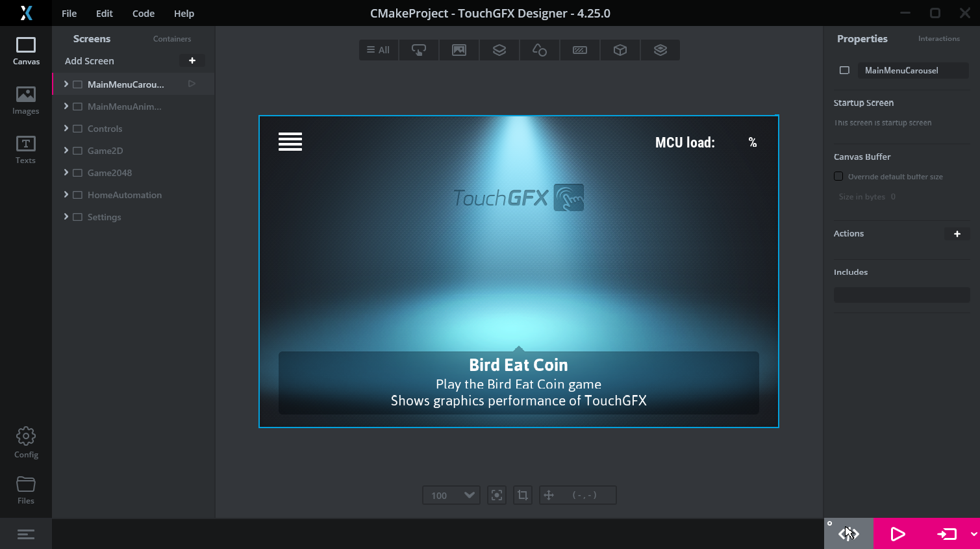The image size is (980, 549).
Task: Click the Run Target button
Action: (947, 533)
